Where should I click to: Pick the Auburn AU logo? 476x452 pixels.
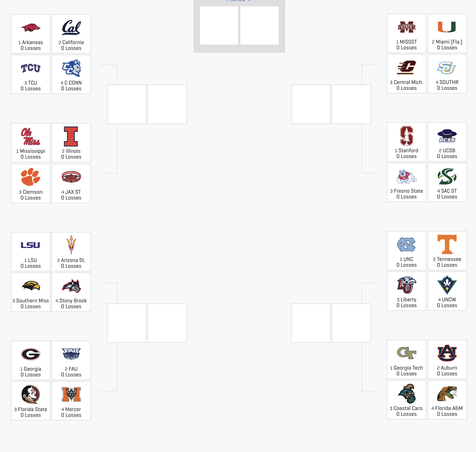447,353
